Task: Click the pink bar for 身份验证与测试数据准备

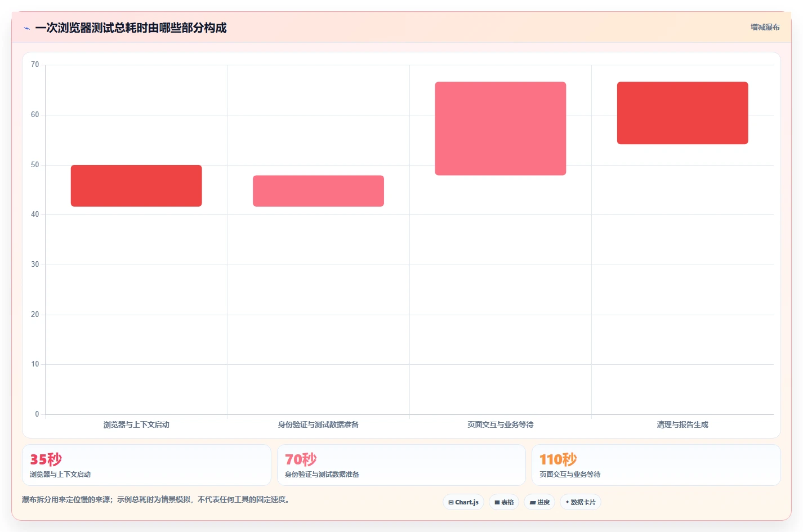Action: pos(318,191)
